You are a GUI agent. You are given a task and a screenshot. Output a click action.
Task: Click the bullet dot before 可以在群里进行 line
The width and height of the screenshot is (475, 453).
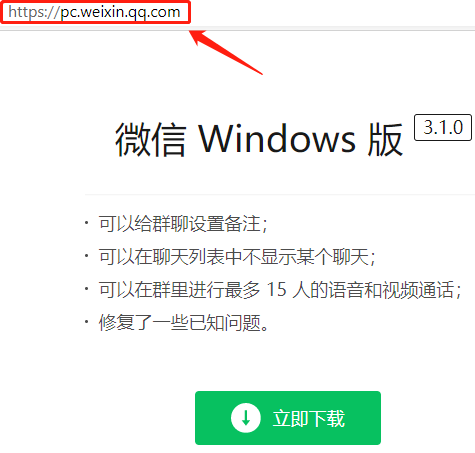click(87, 289)
